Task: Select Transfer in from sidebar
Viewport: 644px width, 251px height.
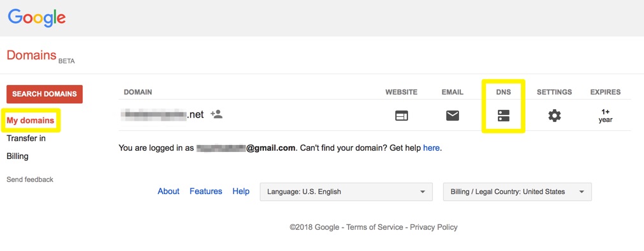Action: point(26,138)
